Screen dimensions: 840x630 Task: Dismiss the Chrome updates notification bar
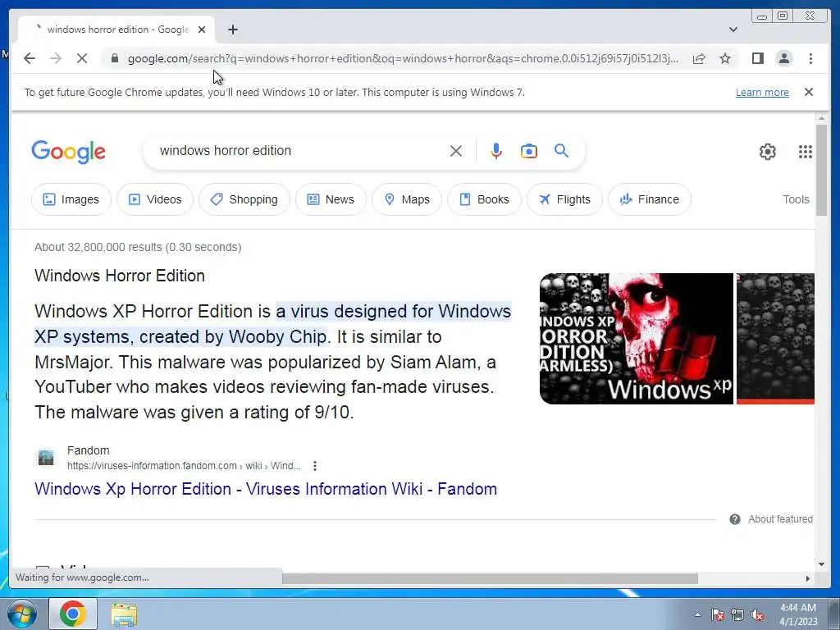808,92
